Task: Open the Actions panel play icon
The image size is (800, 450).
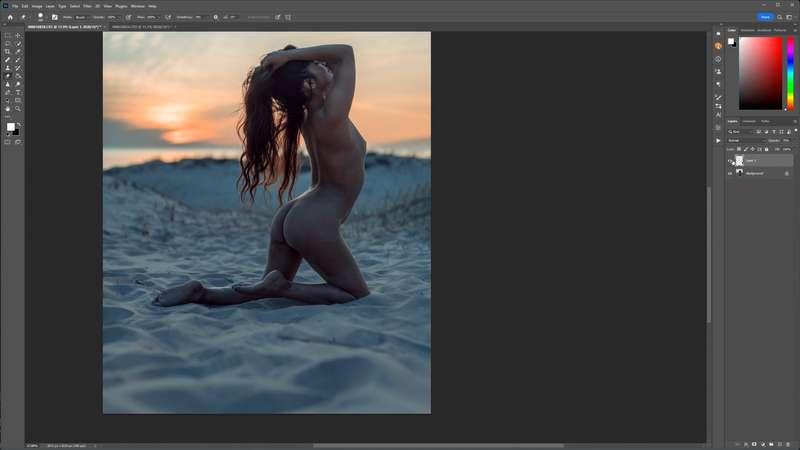Action: click(x=718, y=140)
